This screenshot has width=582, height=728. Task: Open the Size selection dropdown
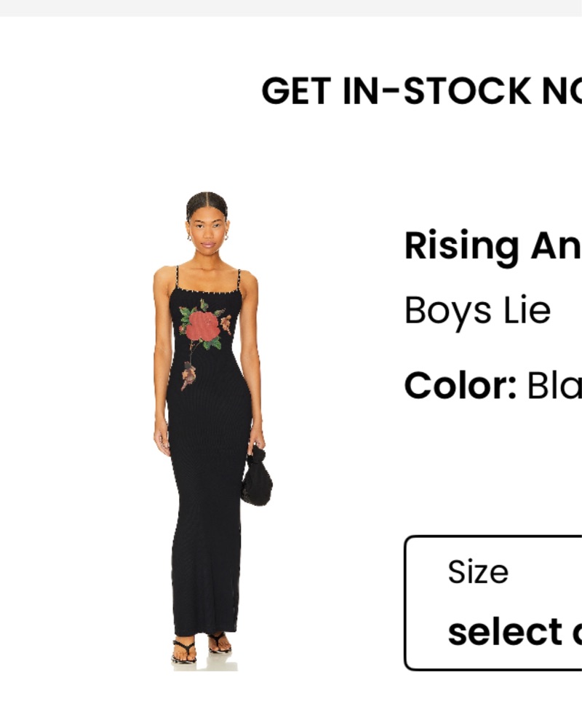click(493, 603)
